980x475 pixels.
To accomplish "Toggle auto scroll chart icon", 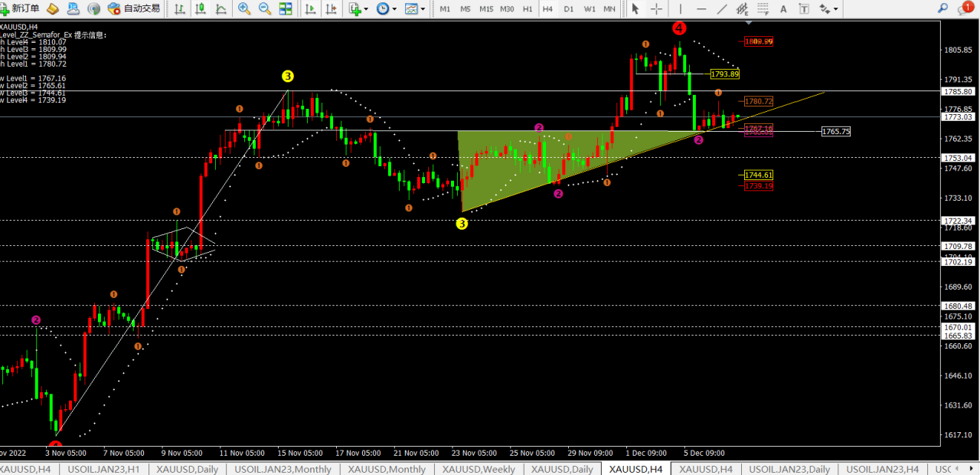I will point(311,9).
